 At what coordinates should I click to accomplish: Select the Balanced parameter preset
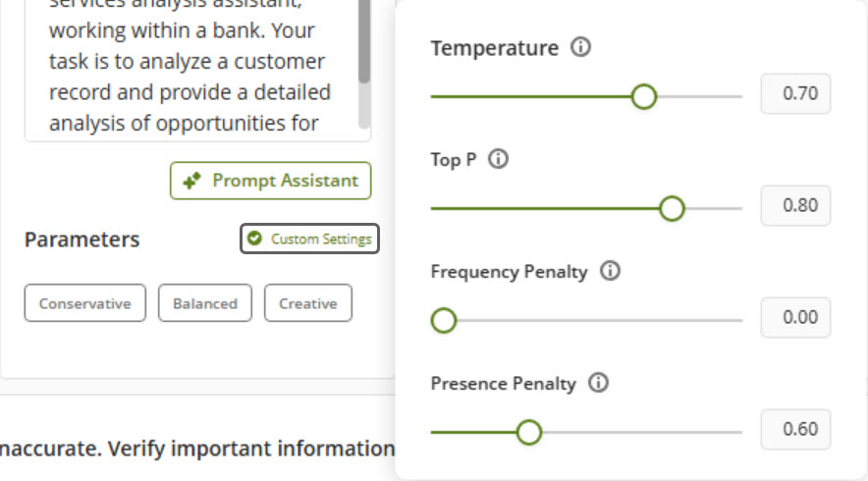point(204,303)
